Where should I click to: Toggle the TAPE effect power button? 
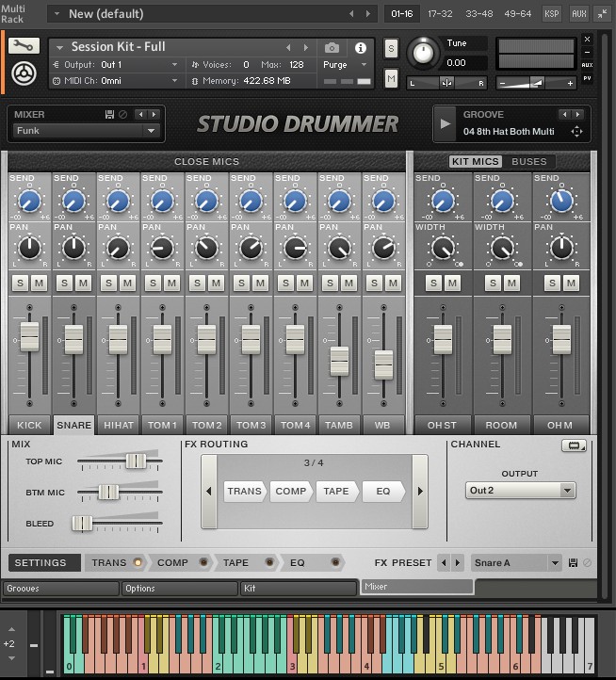point(269,562)
